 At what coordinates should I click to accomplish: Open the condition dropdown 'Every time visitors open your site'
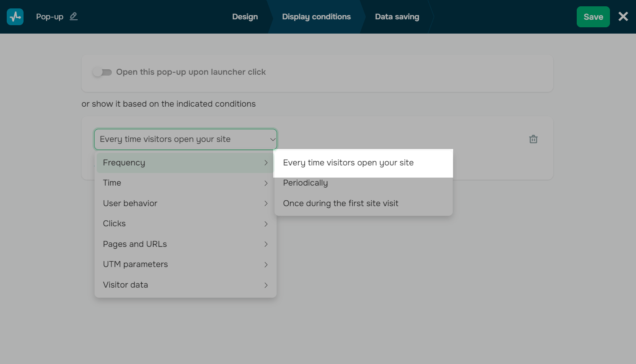pyautogui.click(x=185, y=139)
